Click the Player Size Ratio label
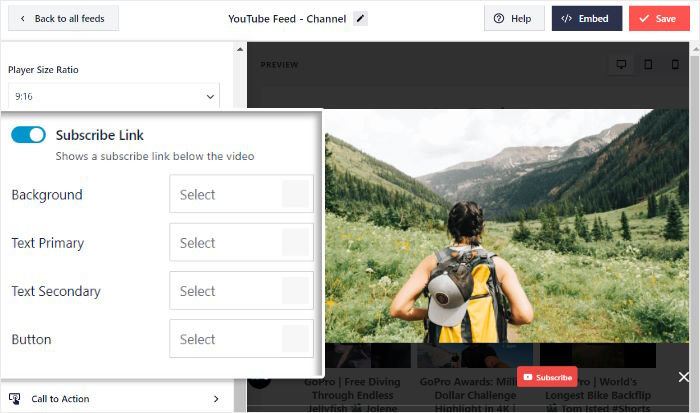Viewport: 700px width, 413px height. (x=43, y=70)
